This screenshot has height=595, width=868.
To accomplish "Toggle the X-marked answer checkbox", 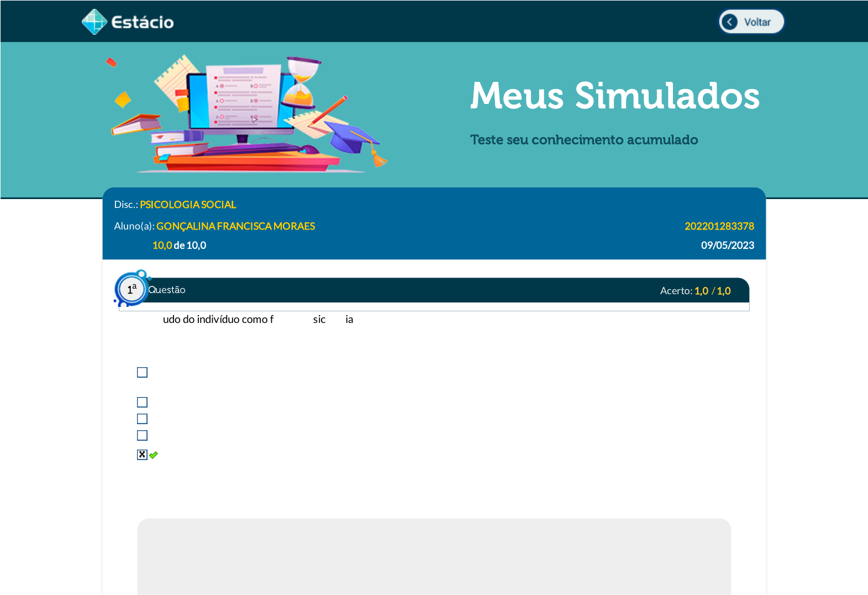I will tap(142, 455).
